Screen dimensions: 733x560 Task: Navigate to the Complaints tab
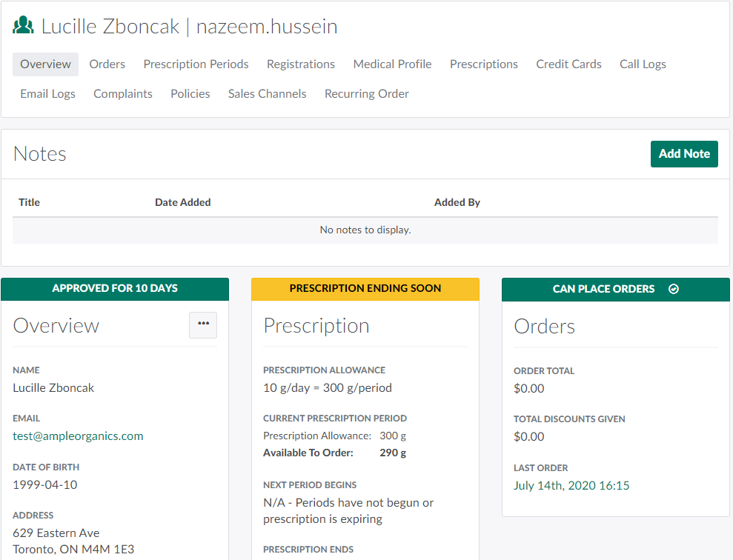coord(123,94)
